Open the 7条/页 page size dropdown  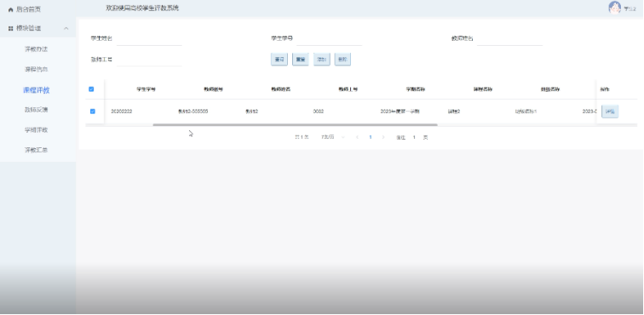[x=333, y=137]
